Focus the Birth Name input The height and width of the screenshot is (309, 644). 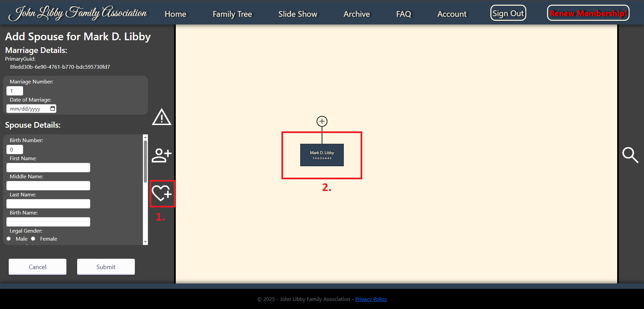pyautogui.click(x=48, y=222)
